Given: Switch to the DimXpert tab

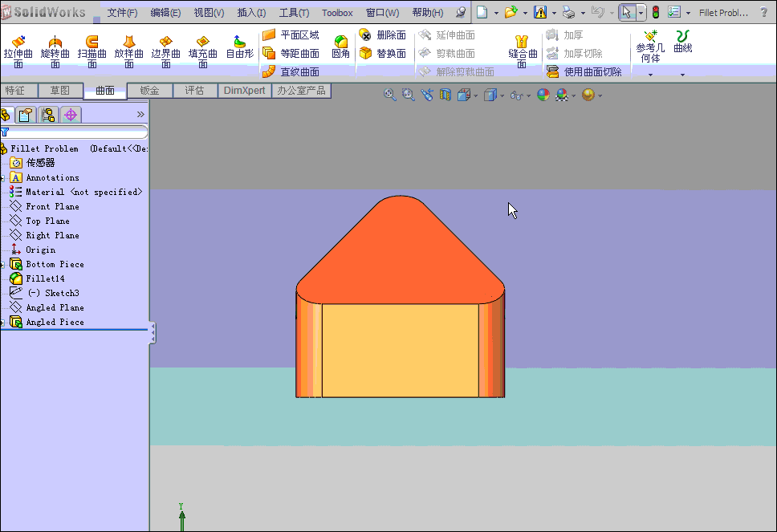Looking at the screenshot, I should pyautogui.click(x=244, y=91).
